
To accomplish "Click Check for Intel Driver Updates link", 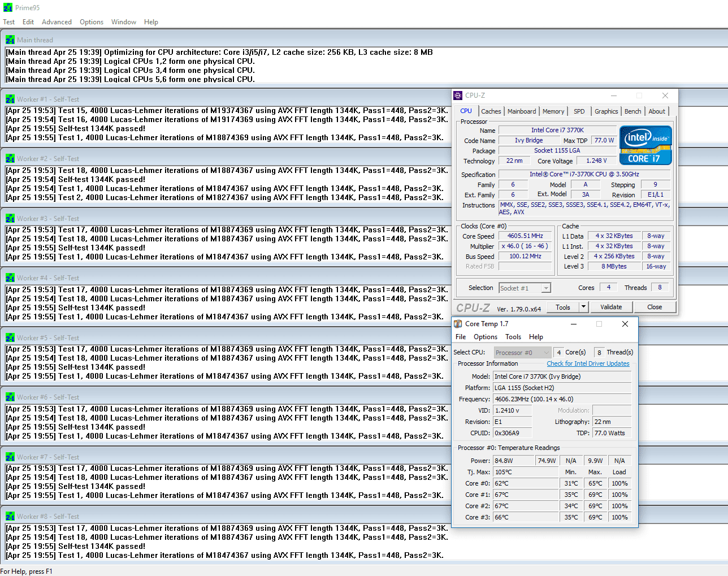I will point(588,363).
